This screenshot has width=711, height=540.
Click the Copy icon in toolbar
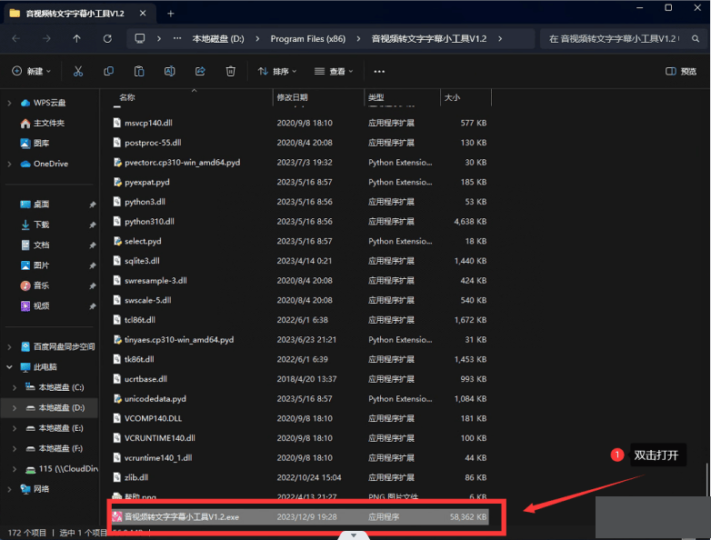tap(108, 71)
